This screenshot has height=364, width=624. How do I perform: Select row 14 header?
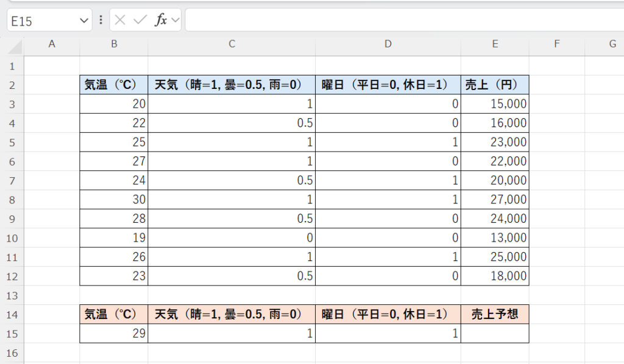(12, 315)
